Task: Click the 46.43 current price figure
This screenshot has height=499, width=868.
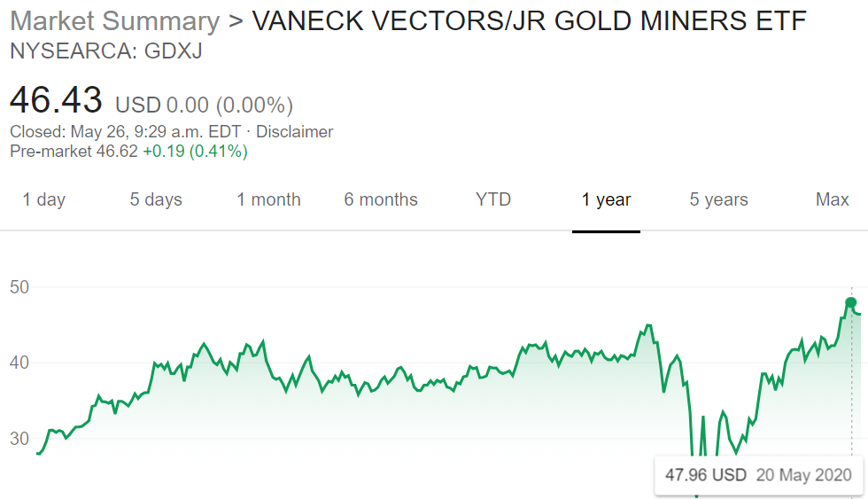Action: 56,100
